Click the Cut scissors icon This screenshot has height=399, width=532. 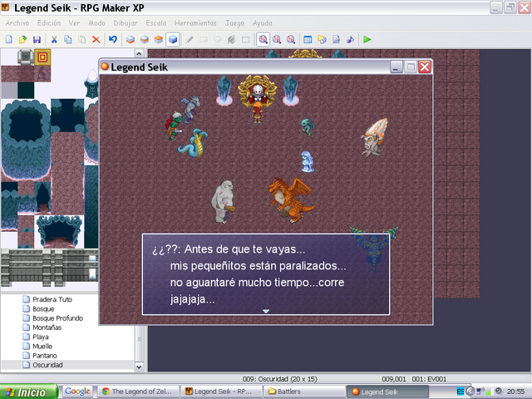point(54,39)
